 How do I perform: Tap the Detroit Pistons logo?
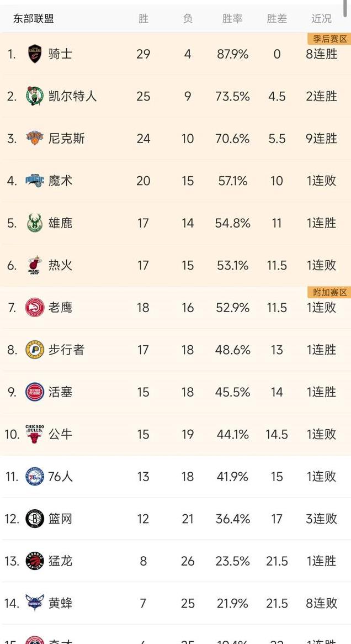[x=35, y=392]
